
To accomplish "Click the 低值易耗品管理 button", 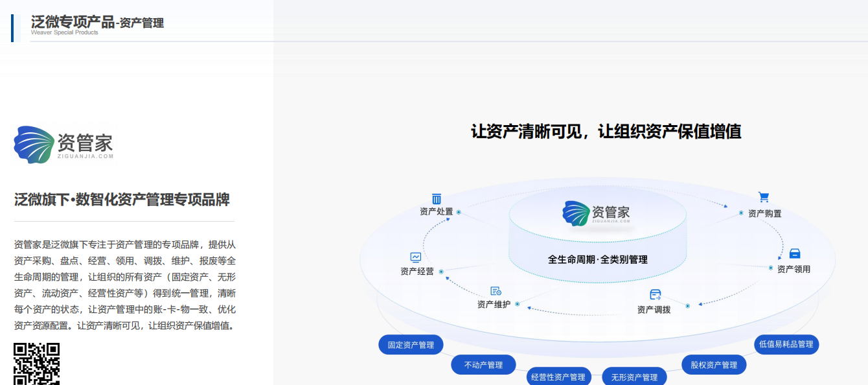I will 786,344.
